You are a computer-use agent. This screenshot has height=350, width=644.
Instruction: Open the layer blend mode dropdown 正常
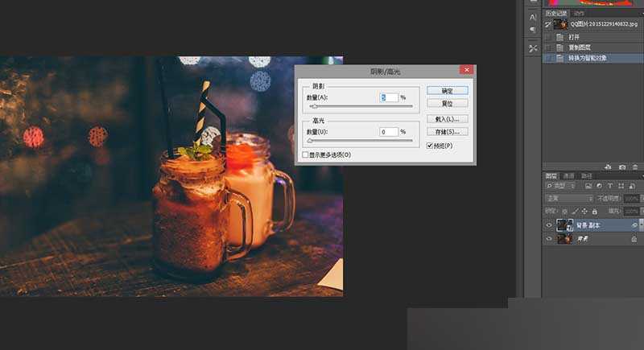[569, 198]
